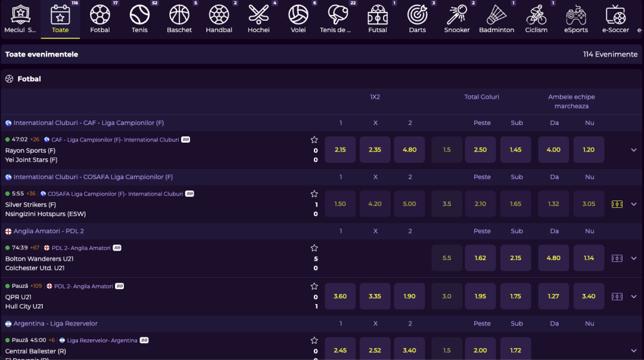Viewport: 644px width, 360px height.
Task: Bet 1.50 on Silver Strikers win
Action: [x=340, y=204]
